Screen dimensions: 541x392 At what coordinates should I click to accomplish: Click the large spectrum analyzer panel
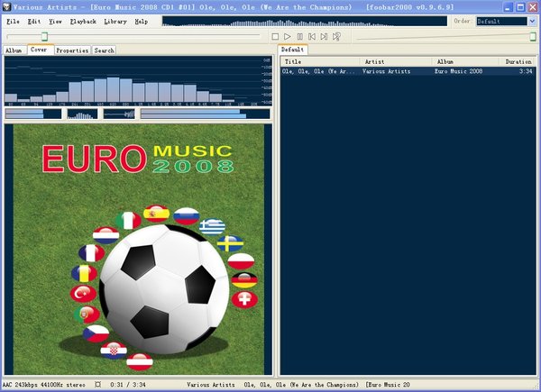138,81
